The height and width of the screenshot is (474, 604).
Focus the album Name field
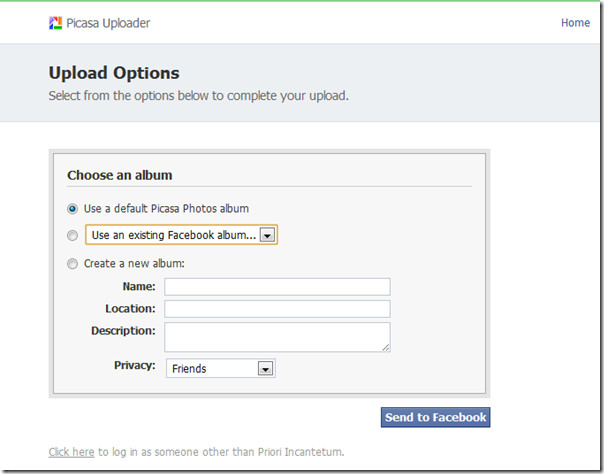tap(277, 287)
